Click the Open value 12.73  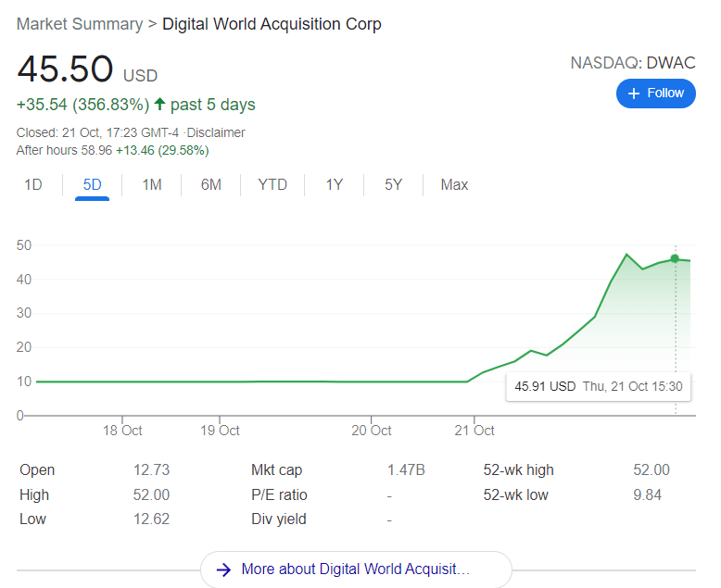click(x=151, y=470)
